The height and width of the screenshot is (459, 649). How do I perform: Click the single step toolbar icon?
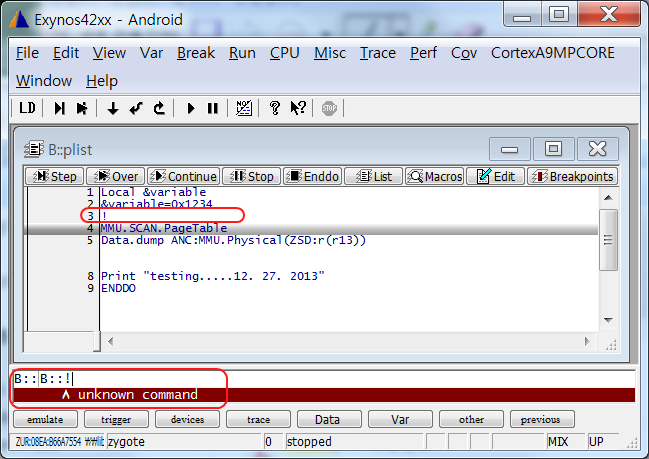click(60, 108)
